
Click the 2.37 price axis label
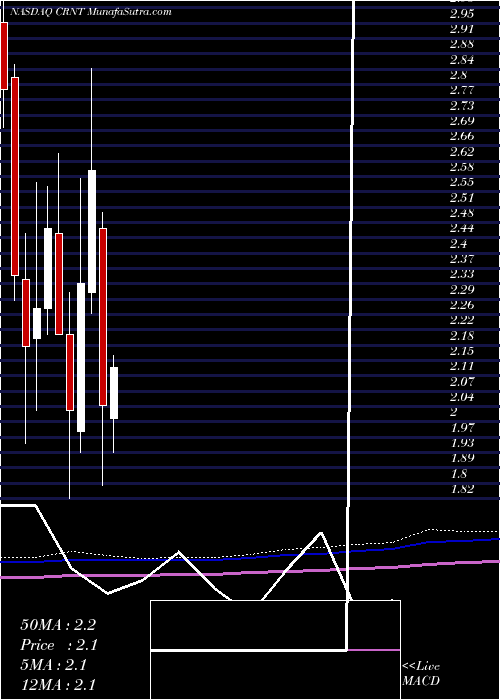click(462, 258)
